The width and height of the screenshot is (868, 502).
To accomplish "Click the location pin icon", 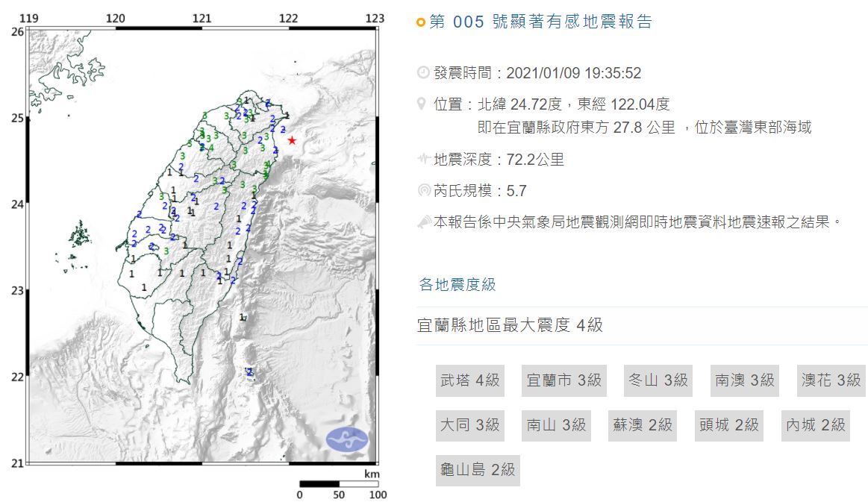I will click(422, 104).
